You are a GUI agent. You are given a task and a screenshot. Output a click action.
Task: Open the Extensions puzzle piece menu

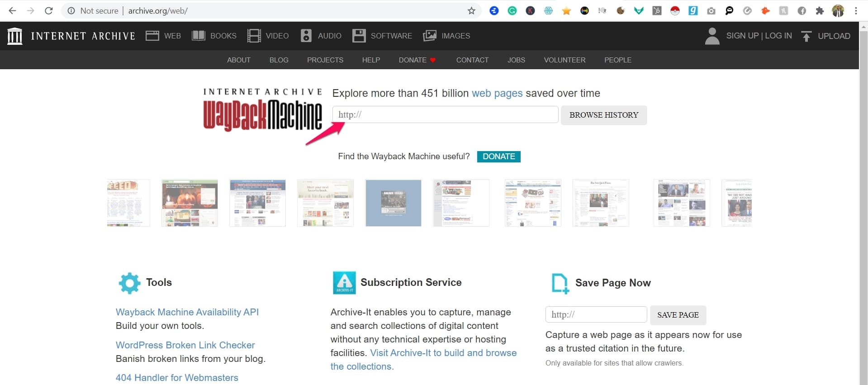coord(820,10)
